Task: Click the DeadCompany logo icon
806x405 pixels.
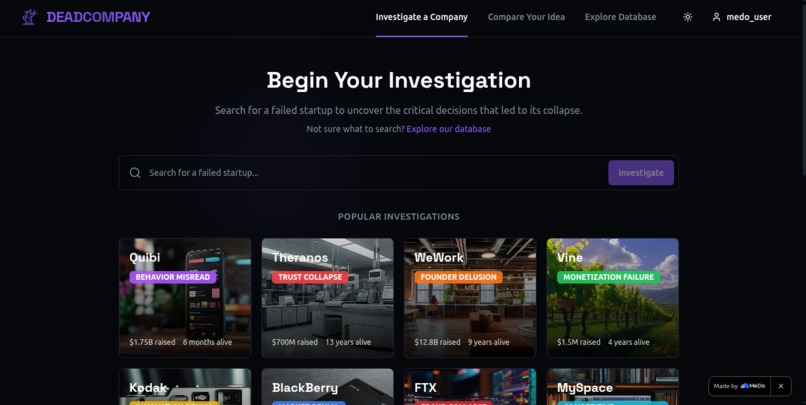Action: pyautogui.click(x=29, y=17)
